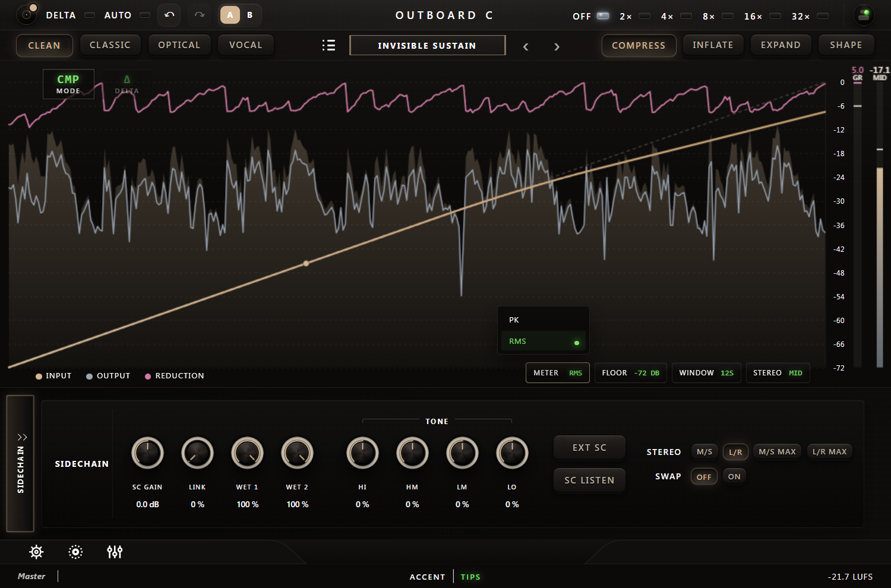Undo the last change
The height and width of the screenshot is (588, 891).
169,15
